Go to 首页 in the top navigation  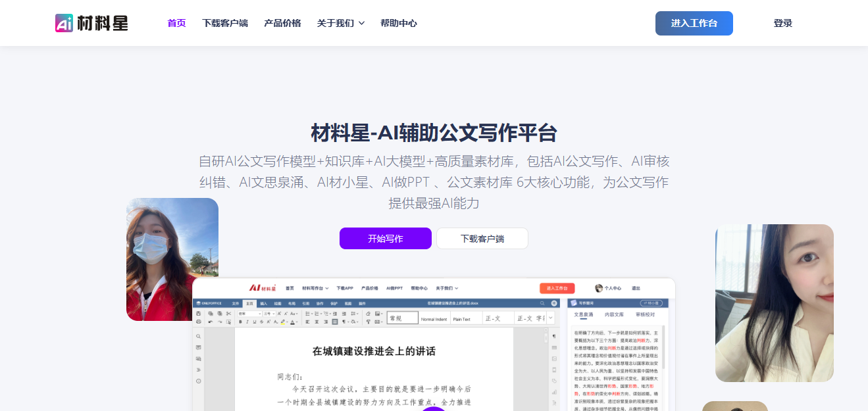(x=176, y=23)
